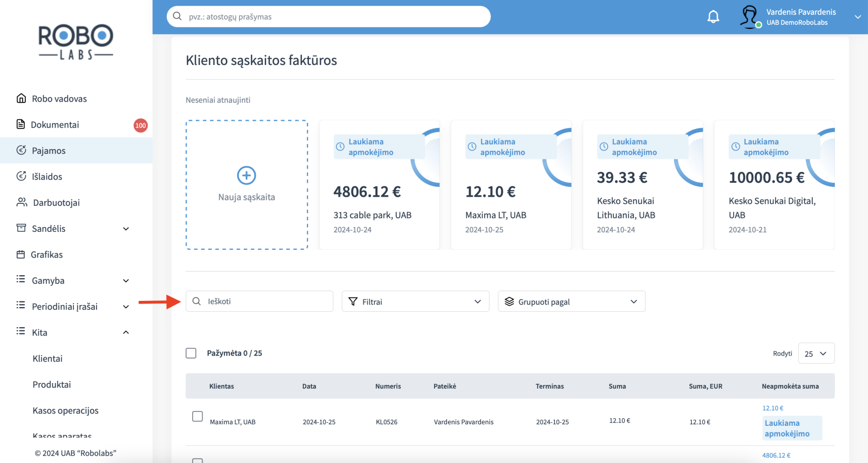
Task: Toggle the Pažymėta select-all checkbox
Action: [x=191, y=353]
